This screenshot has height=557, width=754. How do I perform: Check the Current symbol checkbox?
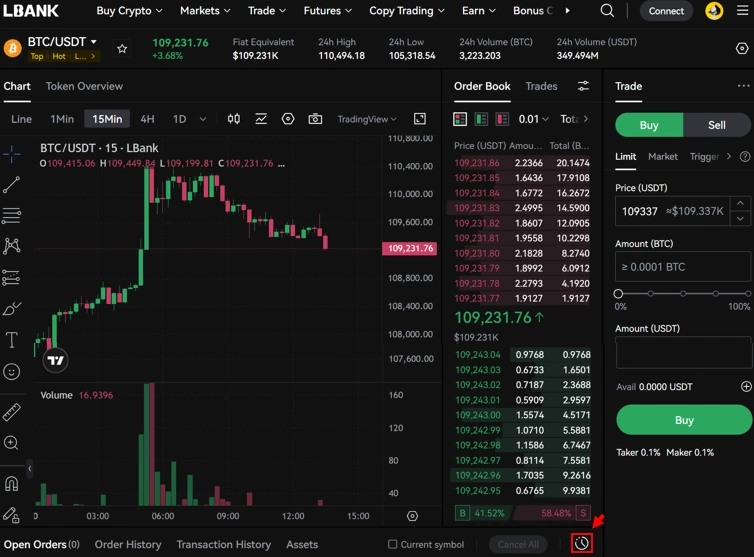tap(392, 544)
